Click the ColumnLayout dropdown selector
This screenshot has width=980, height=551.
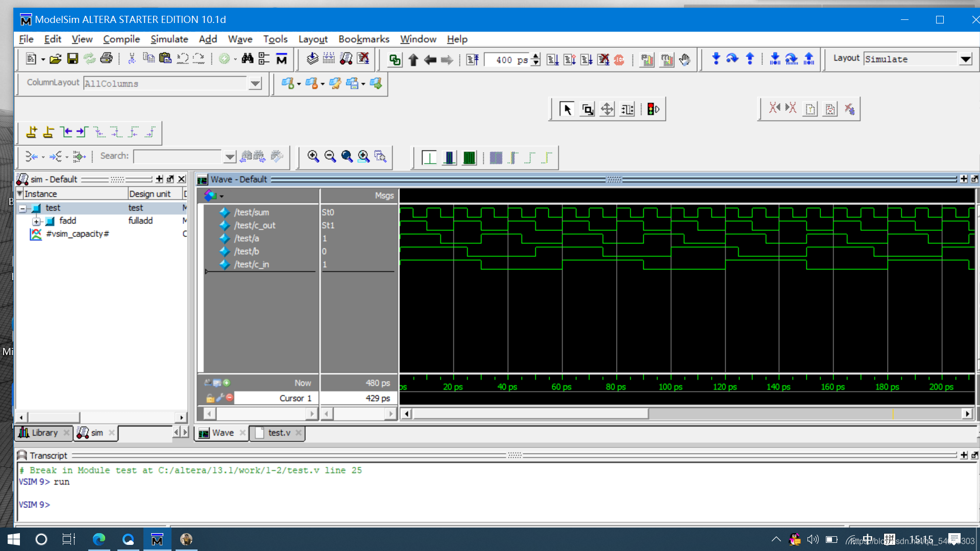pos(254,84)
